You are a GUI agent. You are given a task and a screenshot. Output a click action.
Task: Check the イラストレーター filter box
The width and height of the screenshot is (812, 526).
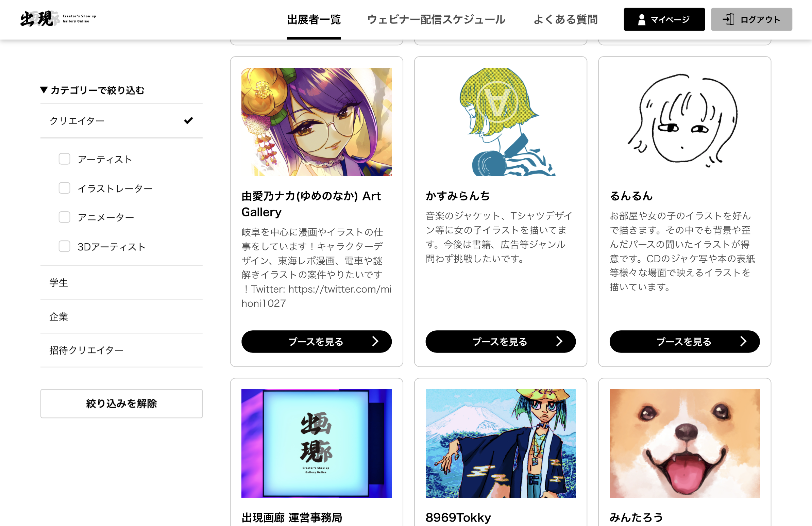point(65,188)
